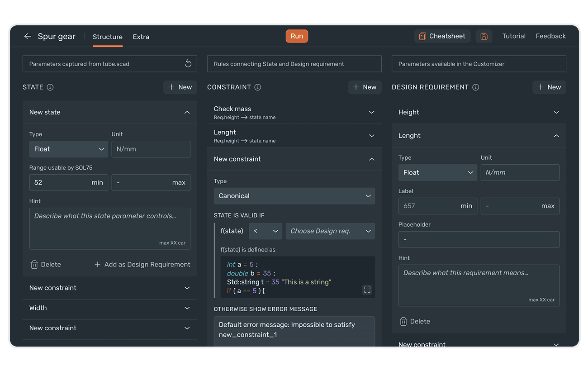
Task: Click the orange Run button
Action: pos(297,36)
